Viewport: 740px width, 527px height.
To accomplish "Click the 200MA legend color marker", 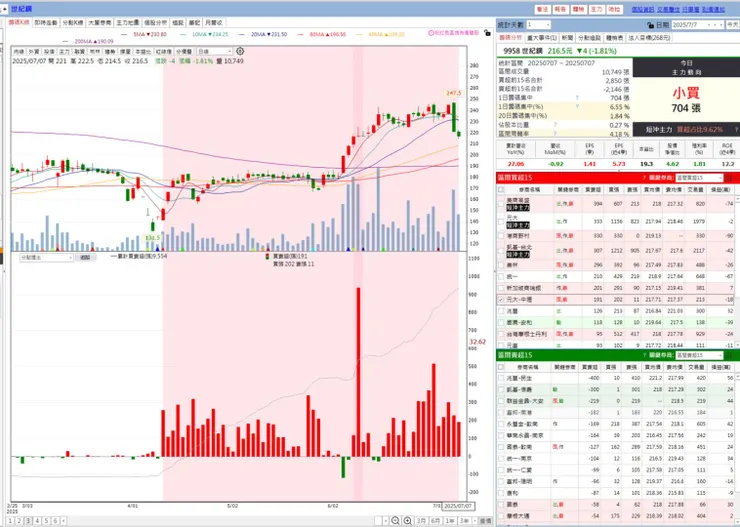I will click(65, 42).
